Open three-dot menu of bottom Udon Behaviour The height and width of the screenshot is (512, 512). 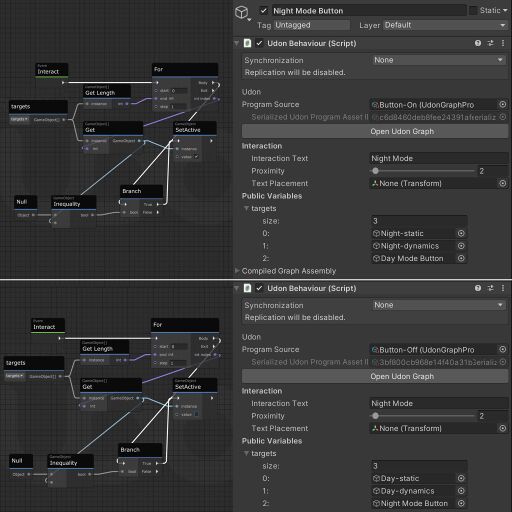[503, 288]
